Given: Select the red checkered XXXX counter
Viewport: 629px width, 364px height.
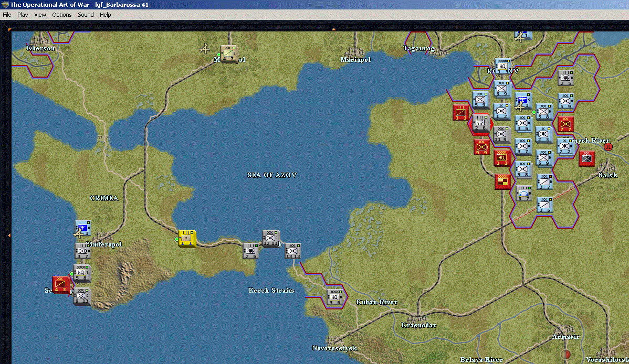Looking at the screenshot, I should (502, 181).
